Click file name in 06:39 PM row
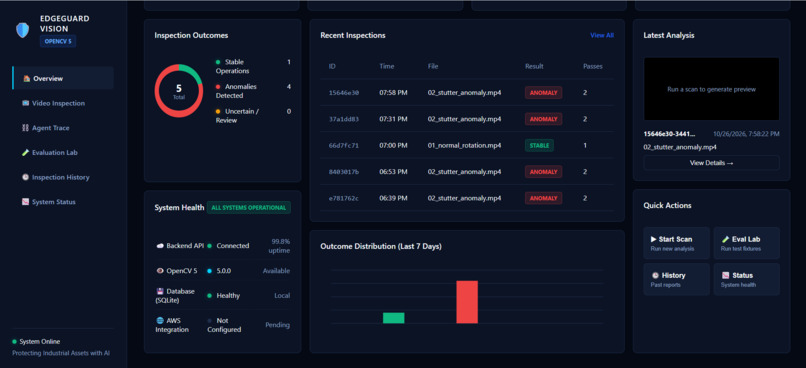This screenshot has height=368, width=806. pyautogui.click(x=464, y=198)
